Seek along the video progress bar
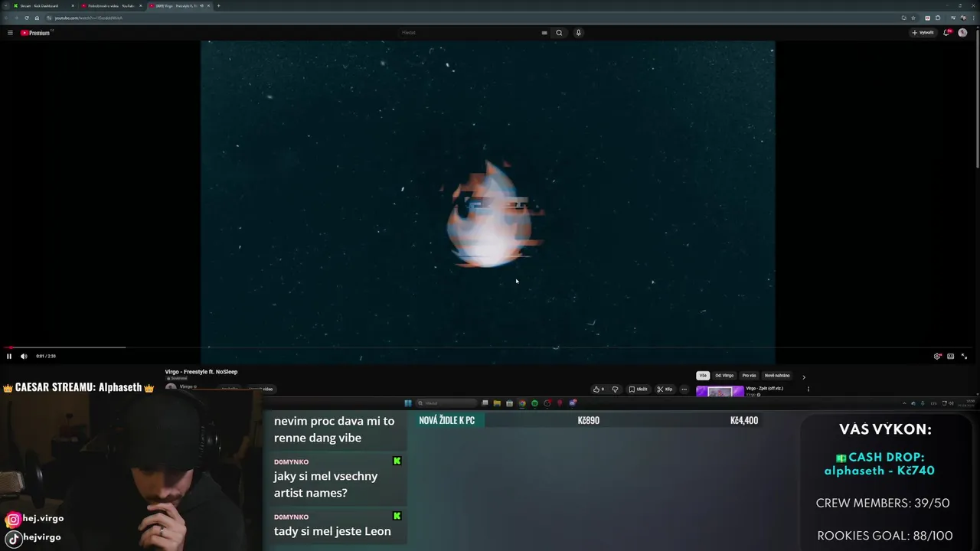Screen dimensions: 980x551 click(x=490, y=347)
